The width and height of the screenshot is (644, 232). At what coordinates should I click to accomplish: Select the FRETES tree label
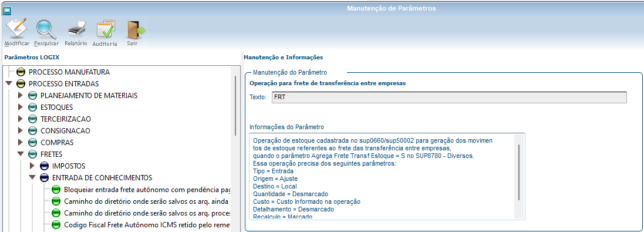coord(52,154)
